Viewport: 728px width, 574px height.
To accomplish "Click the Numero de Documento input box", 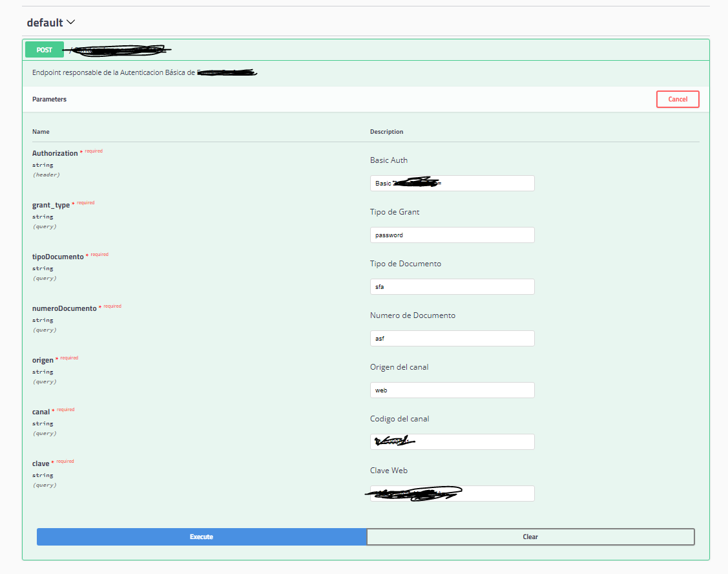I will click(452, 338).
